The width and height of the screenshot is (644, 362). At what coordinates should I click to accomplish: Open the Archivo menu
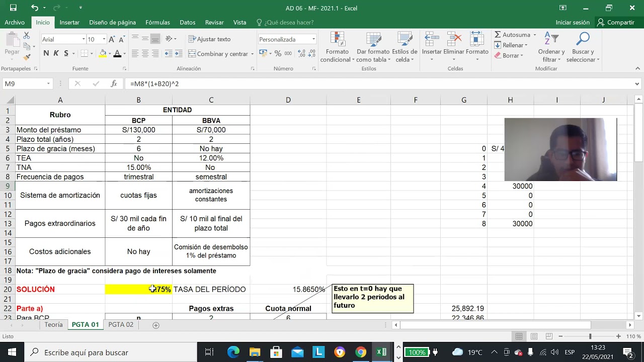point(15,22)
